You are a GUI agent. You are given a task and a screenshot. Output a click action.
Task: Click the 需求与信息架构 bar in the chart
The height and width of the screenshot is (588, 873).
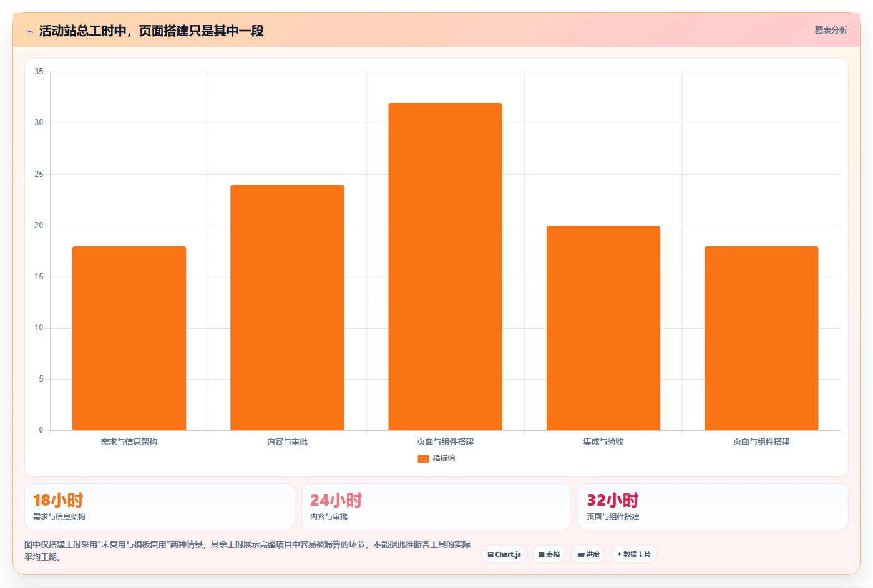click(x=129, y=338)
